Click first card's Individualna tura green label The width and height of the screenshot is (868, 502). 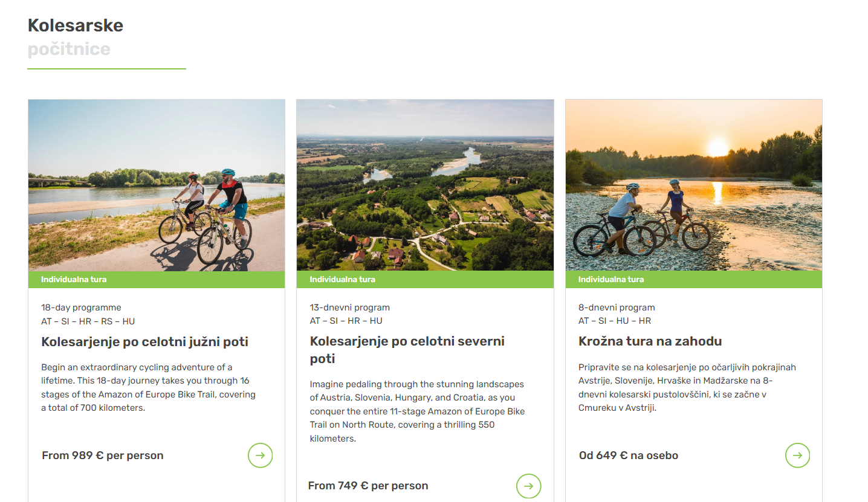[x=157, y=280]
